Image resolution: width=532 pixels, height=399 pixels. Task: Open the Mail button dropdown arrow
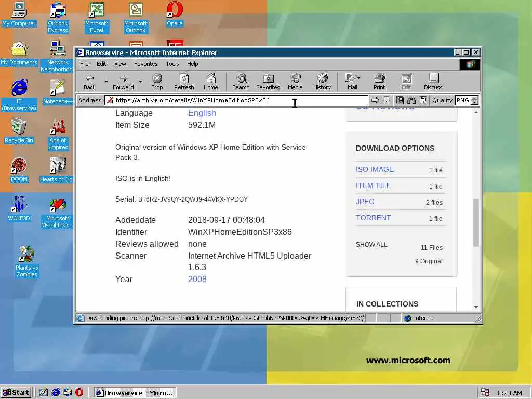(x=359, y=78)
